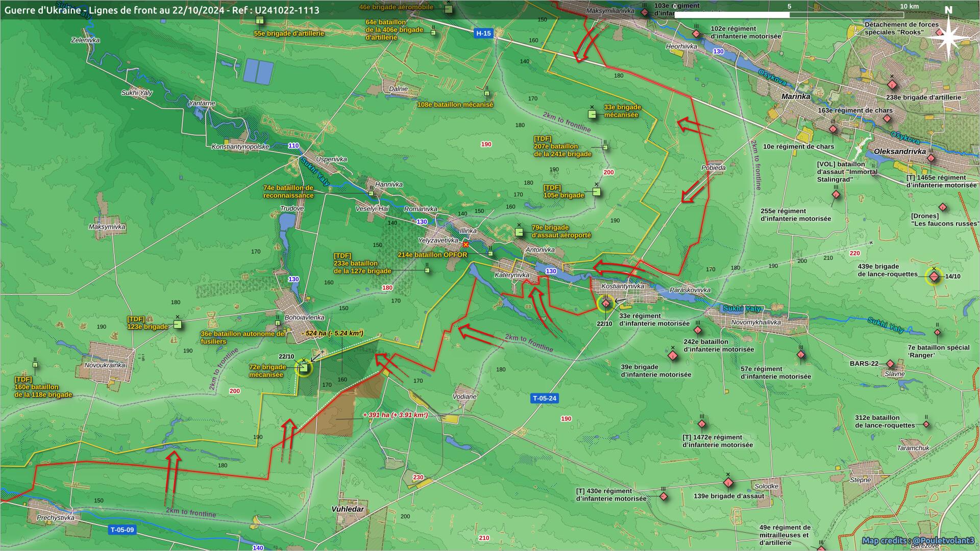This screenshot has height=551, width=980.
Task: Click the Vuhledar town label
Action: [348, 509]
